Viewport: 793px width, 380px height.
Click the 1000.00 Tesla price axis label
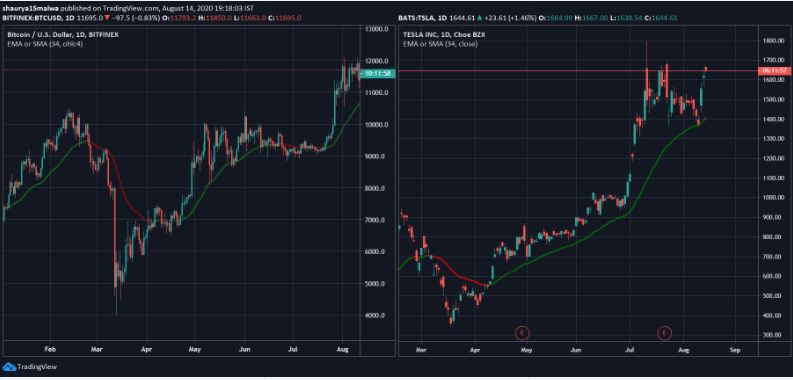tap(774, 198)
